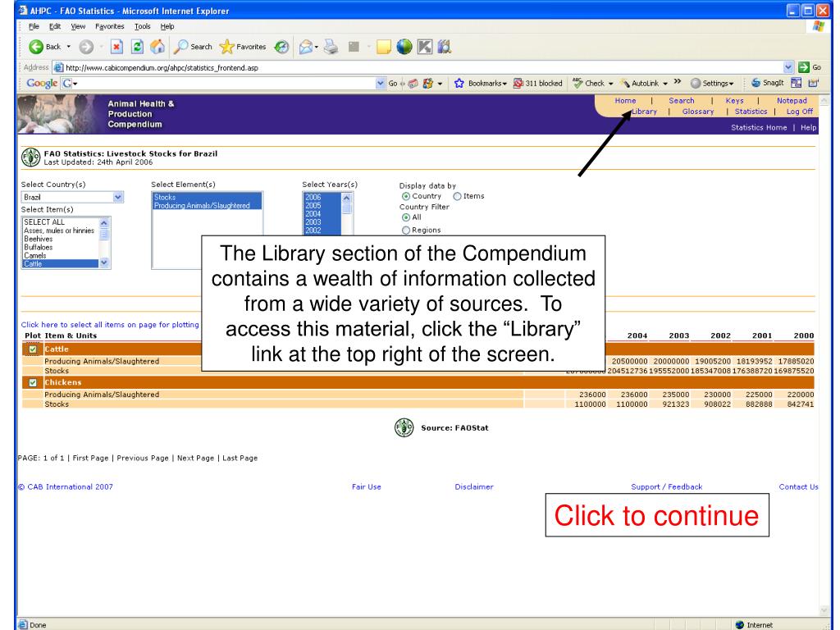This screenshot has height=630, width=840.
Task: Select Cattle in the items list
Action: click(60, 263)
